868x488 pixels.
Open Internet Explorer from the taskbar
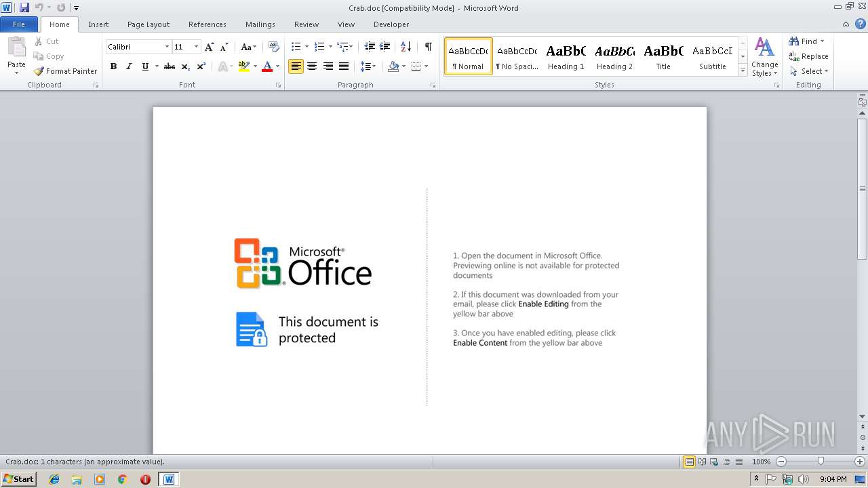54,479
